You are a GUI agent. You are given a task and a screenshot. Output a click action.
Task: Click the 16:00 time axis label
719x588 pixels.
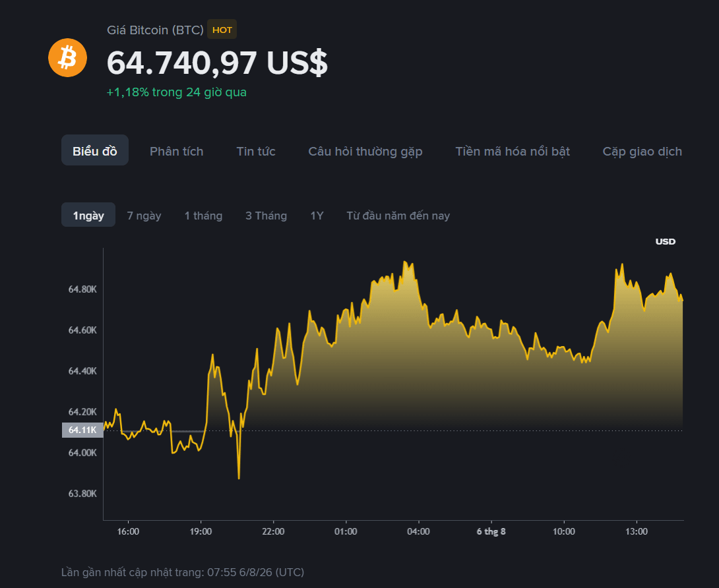click(128, 531)
